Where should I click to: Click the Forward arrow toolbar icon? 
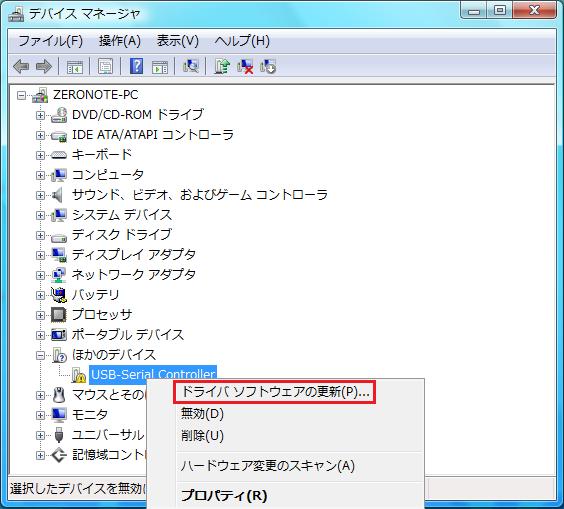[44, 67]
